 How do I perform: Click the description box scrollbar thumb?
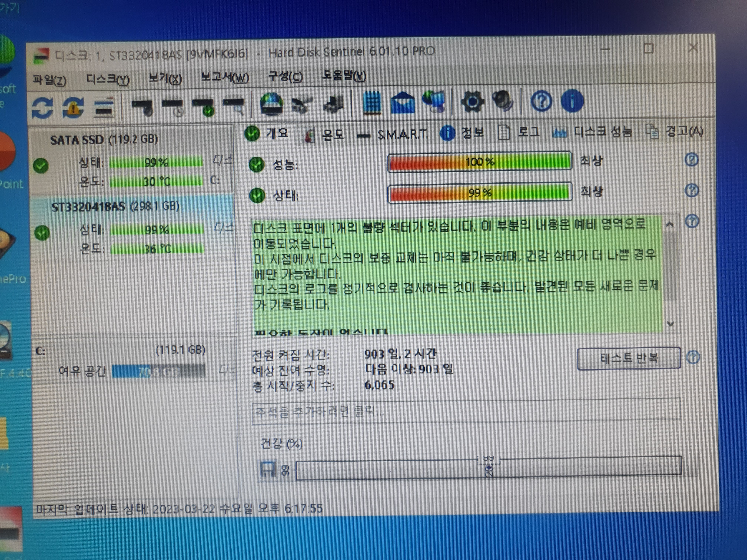pyautogui.click(x=670, y=266)
